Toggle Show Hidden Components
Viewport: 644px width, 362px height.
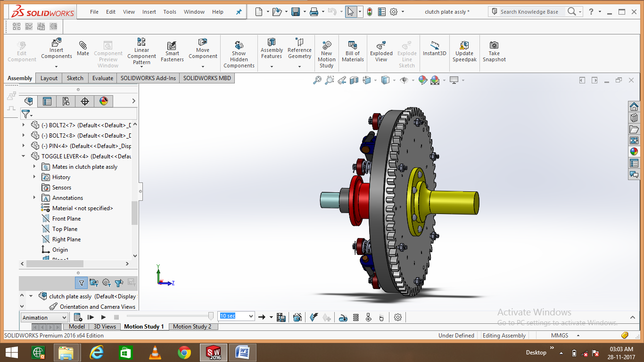239,52
